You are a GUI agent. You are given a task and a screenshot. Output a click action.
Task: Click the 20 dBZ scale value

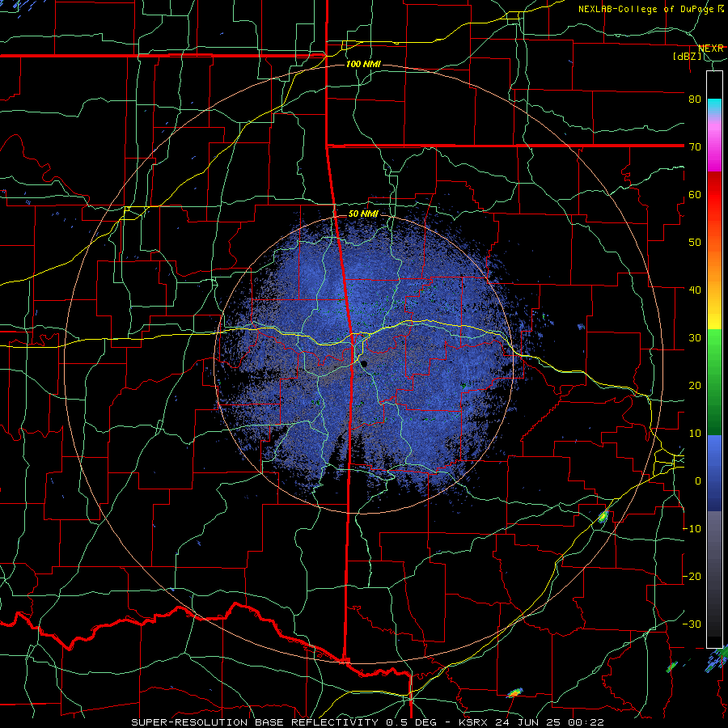695,386
